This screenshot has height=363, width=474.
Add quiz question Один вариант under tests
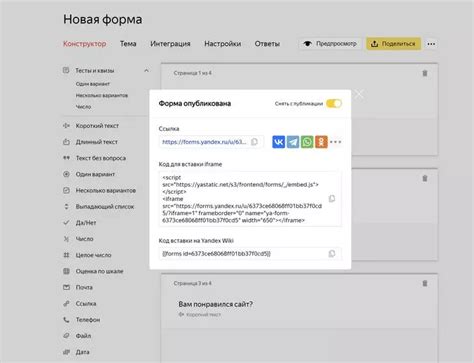coord(93,84)
